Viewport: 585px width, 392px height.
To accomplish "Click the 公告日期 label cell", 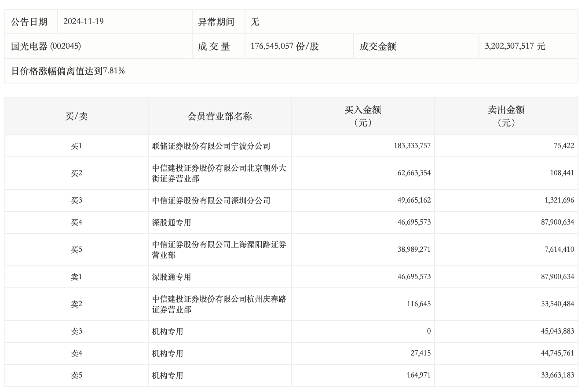I will click(29, 22).
